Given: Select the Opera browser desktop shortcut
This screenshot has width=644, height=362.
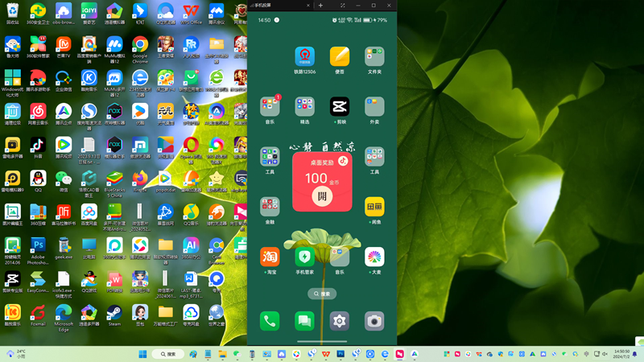Looking at the screenshot, I should [x=191, y=150].
